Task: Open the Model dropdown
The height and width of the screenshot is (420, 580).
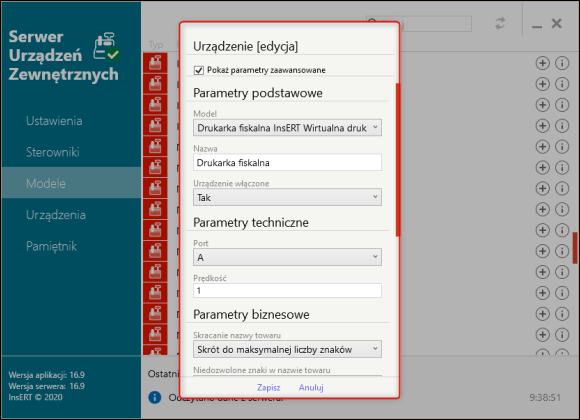Action: click(x=287, y=128)
